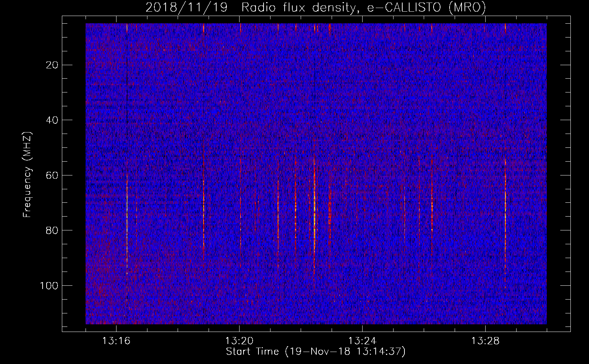Select the 13:28 time tick label
The image size is (589, 364).
(x=485, y=341)
